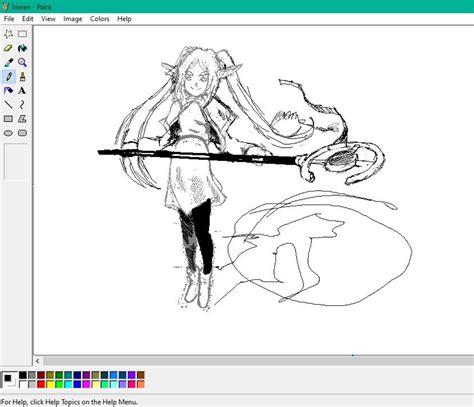Viewport: 474px width, 407px height.
Task: Pick the magenta color swatch
Action: coord(86,384)
